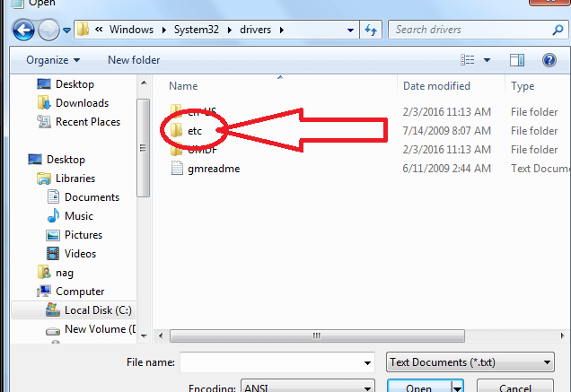Screen dimensions: 571x392
Task: Sort by the Name column header
Action: click(x=183, y=86)
